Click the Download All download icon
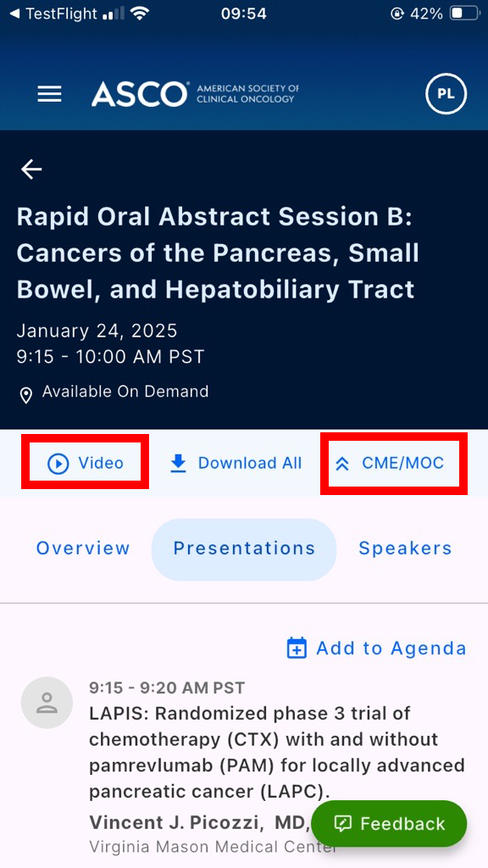Viewport: 488px width, 868px height. [177, 463]
